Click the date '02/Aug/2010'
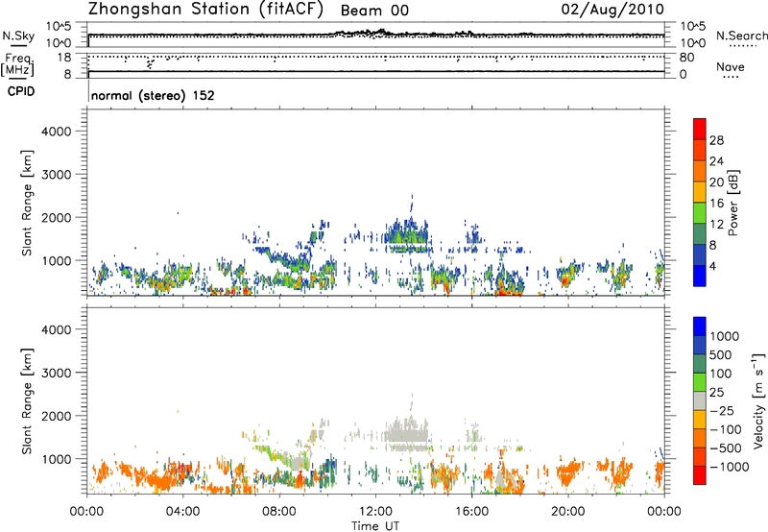The height and width of the screenshot is (532, 768). 612,9
